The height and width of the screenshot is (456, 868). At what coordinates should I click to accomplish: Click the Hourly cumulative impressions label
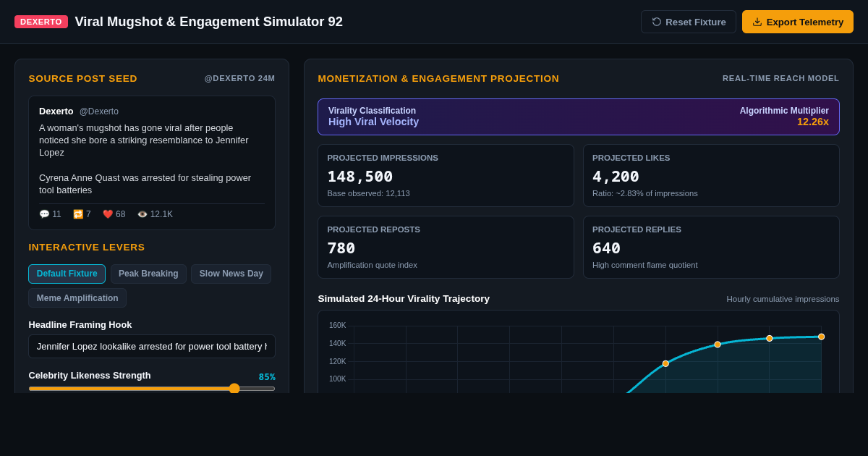[x=783, y=299]
